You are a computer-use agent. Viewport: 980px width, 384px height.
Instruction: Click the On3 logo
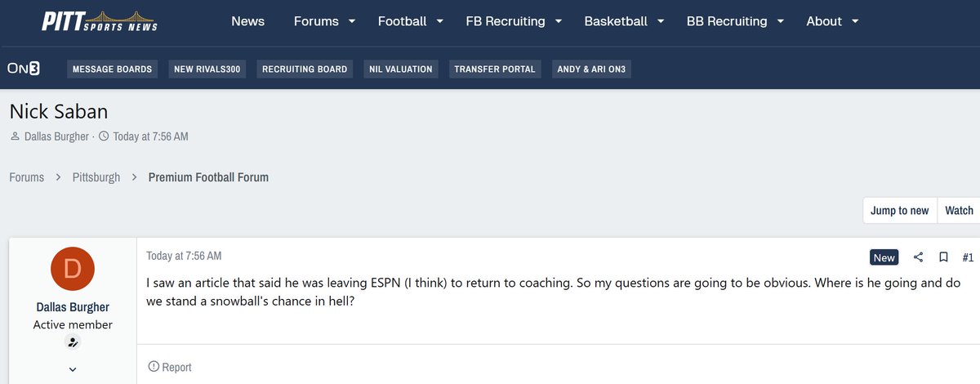coord(23,69)
